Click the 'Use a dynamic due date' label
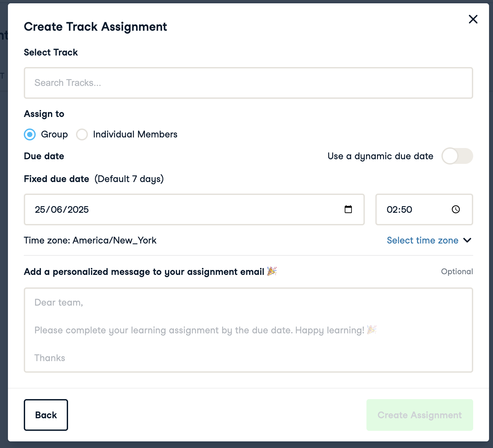This screenshot has height=448, width=493. 380,156
